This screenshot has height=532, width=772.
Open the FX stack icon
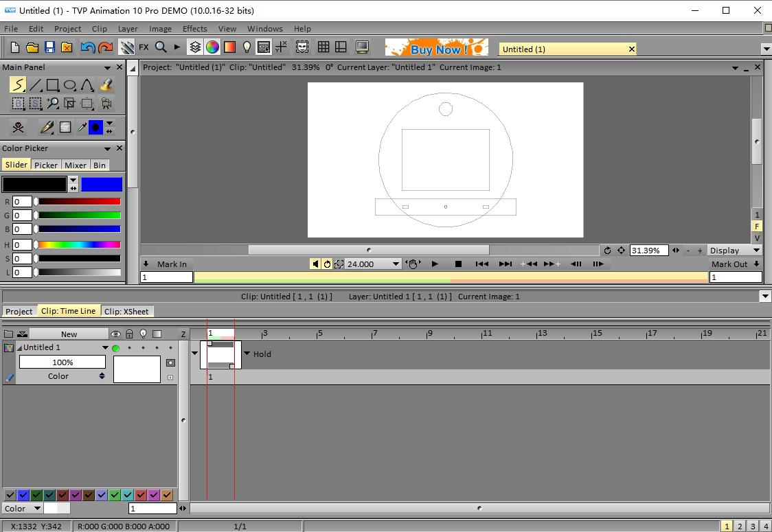coord(144,47)
